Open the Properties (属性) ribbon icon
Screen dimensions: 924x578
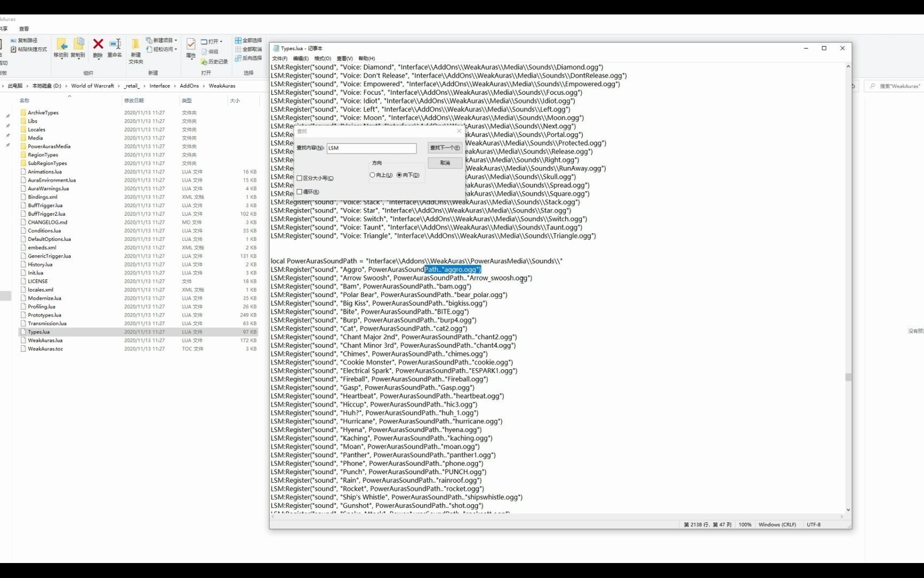pos(191,44)
